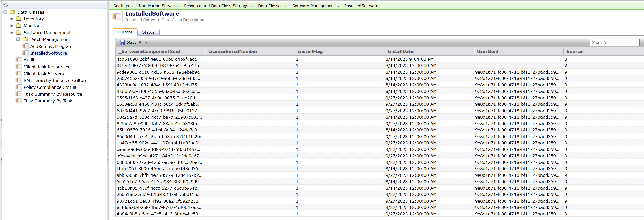The height and width of the screenshot is (220, 644).
Task: Open the Save As dropdown
Action: [146, 42]
